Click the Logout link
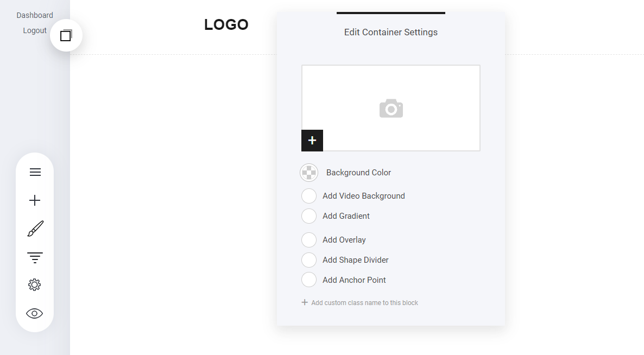The width and height of the screenshot is (644, 355). coord(35,30)
